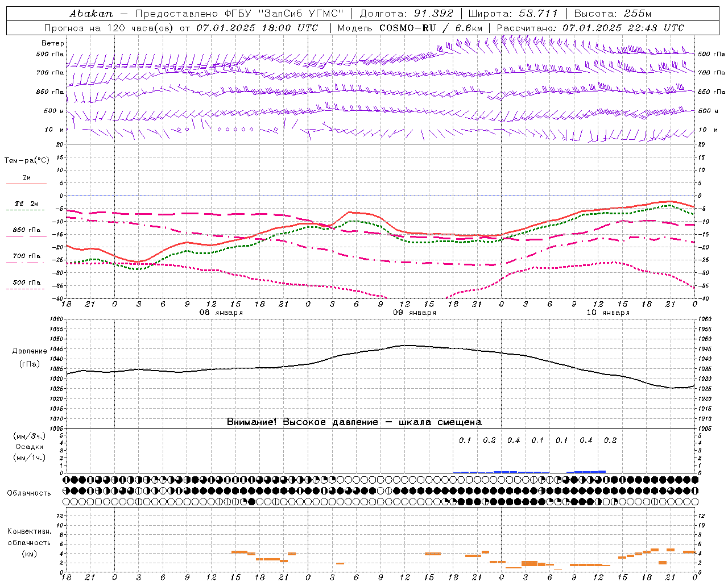Screen dimensions: 728x582
Task: Click the 'Прогноз на 120 часа(ов)' forecast text
Action: tap(110, 28)
